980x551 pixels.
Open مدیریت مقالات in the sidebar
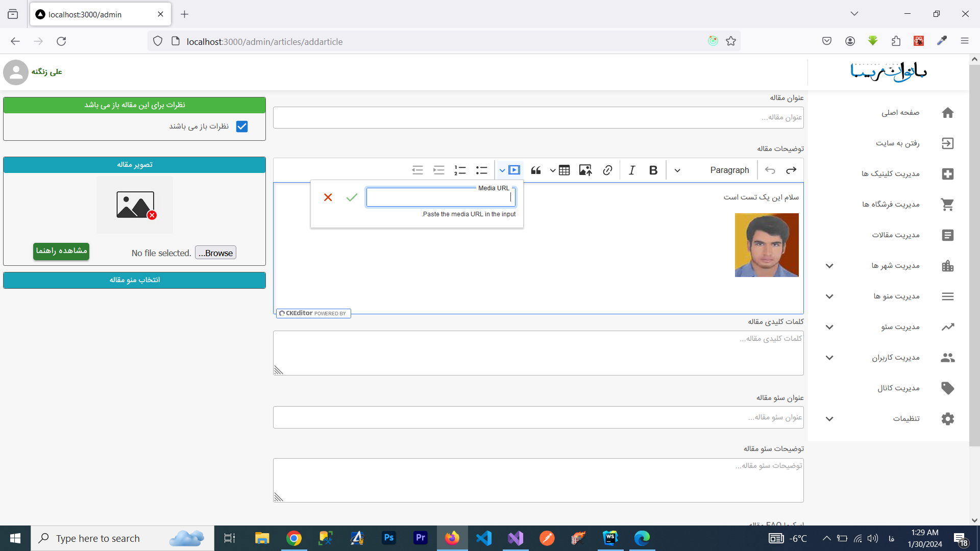896,235
